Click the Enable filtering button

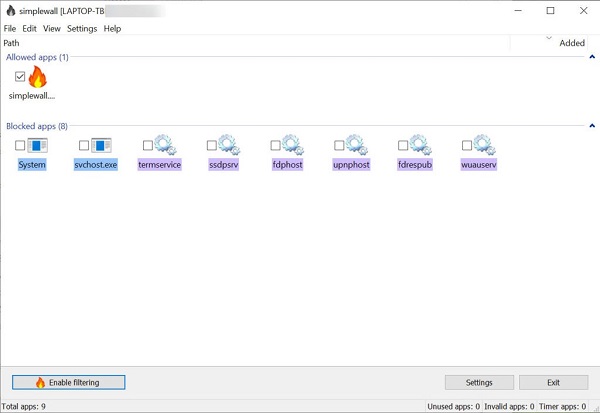click(x=68, y=382)
